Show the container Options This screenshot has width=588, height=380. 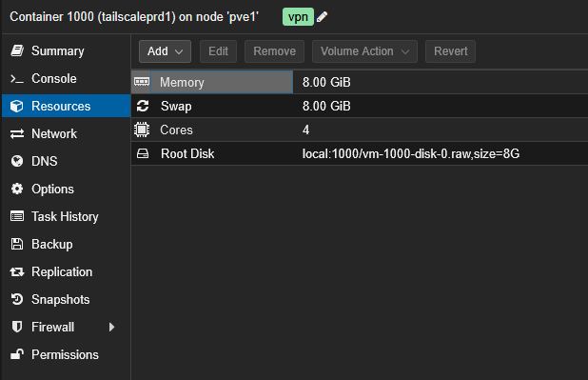point(67,189)
